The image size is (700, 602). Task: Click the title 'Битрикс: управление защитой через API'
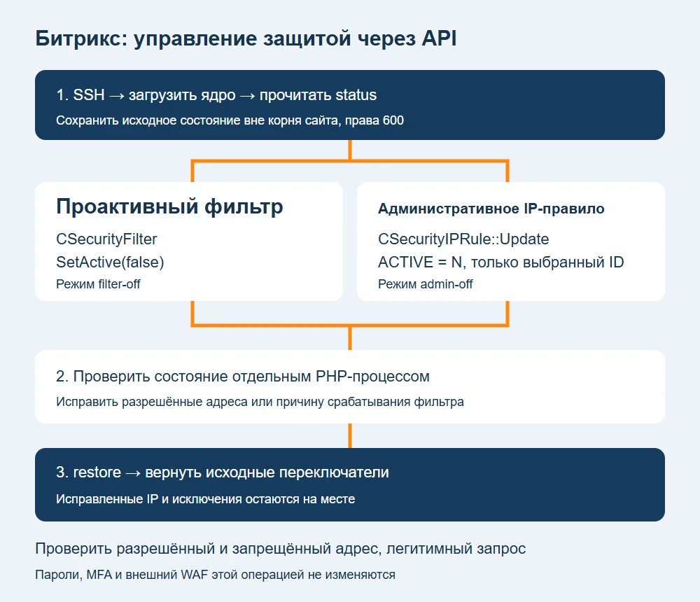click(x=246, y=39)
